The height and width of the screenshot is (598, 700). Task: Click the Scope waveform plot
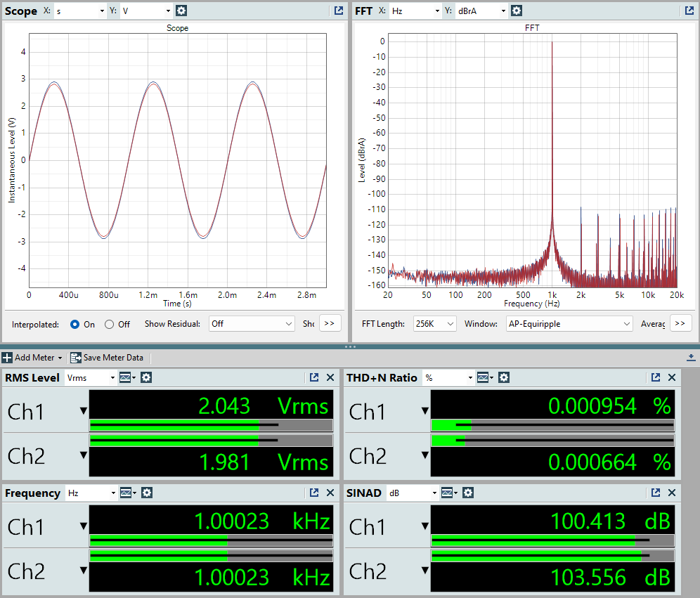[178, 160]
